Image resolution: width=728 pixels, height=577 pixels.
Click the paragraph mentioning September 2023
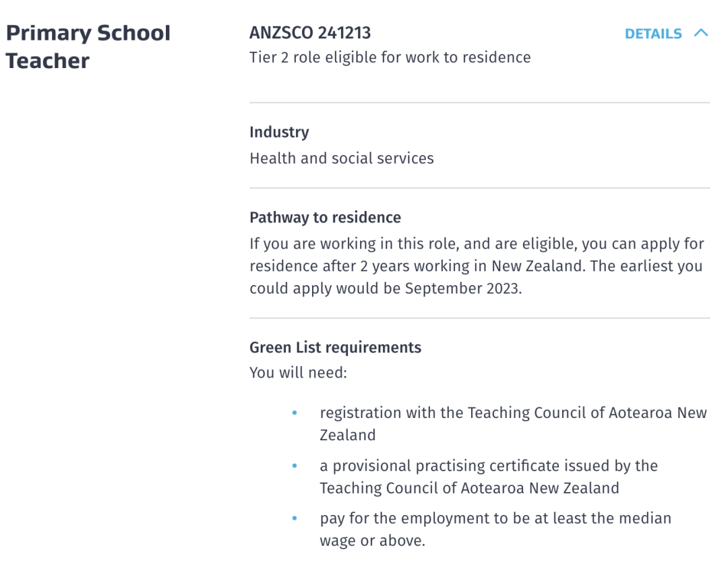tap(477, 266)
